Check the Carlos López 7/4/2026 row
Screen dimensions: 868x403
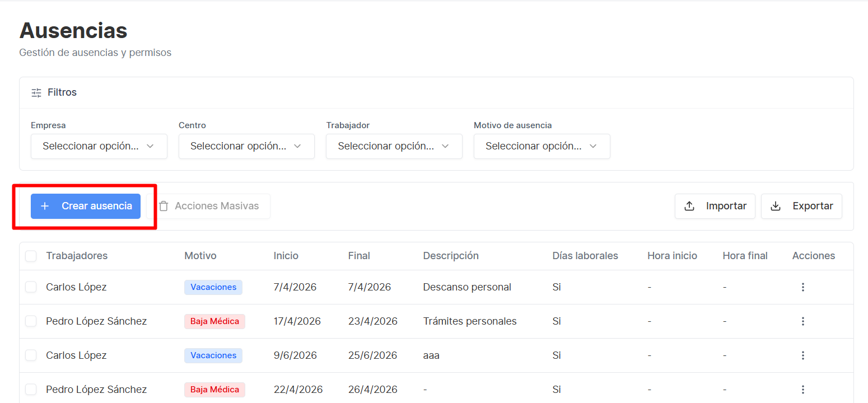pos(31,287)
